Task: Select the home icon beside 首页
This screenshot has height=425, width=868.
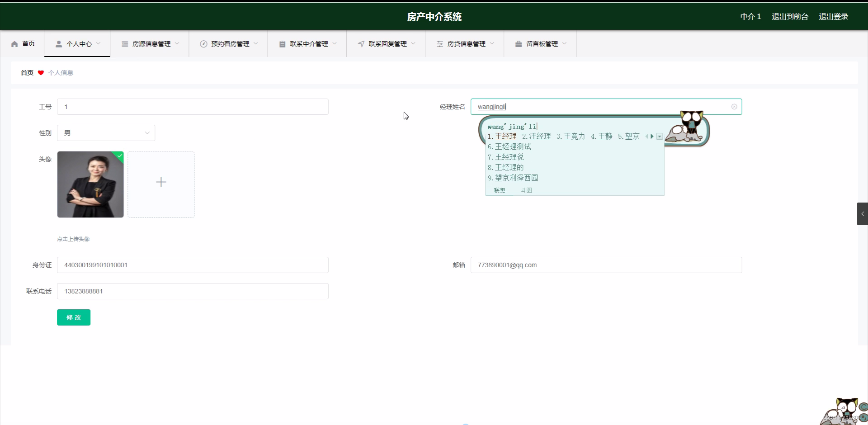Action: pyautogui.click(x=14, y=43)
